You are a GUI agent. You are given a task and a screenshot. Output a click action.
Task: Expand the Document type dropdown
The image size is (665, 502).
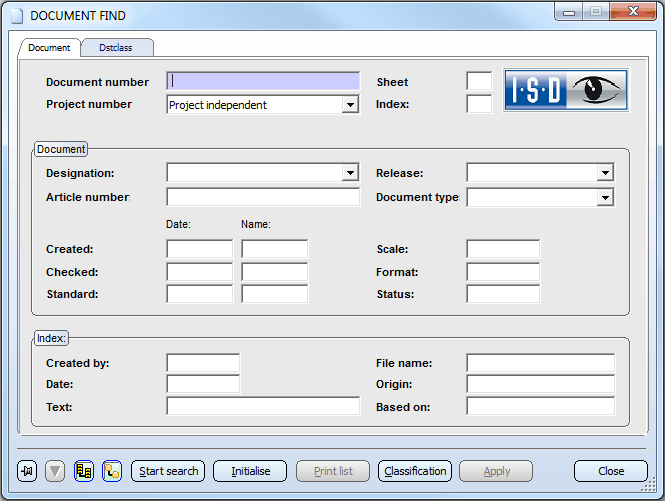(604, 198)
